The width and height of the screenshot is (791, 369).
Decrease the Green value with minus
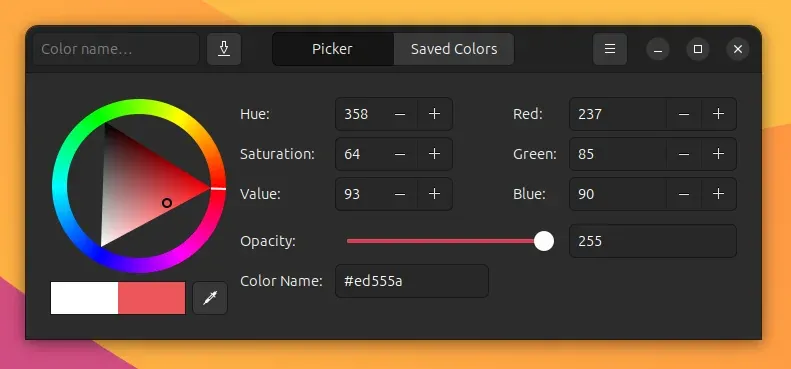tap(684, 154)
